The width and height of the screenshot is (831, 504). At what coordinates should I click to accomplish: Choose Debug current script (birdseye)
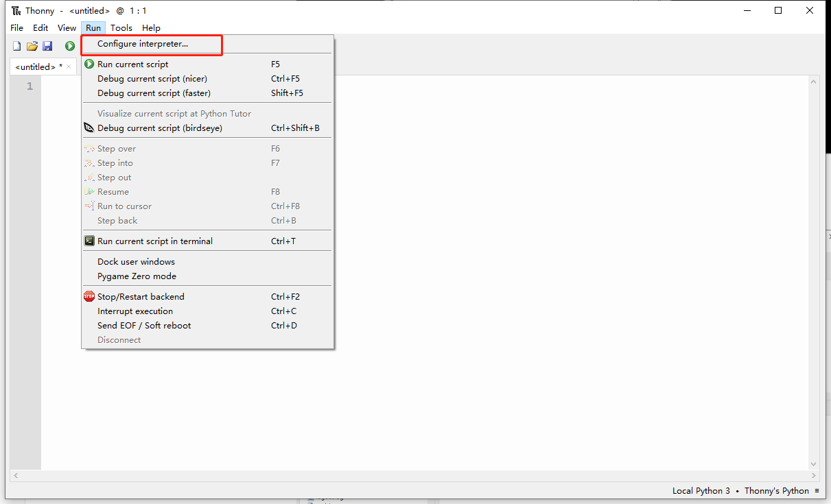pos(207,128)
